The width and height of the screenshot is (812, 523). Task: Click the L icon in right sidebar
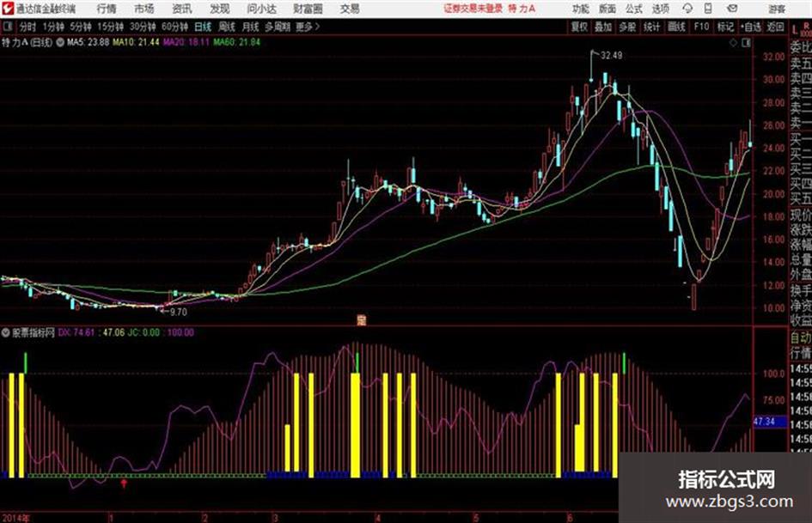[x=795, y=29]
